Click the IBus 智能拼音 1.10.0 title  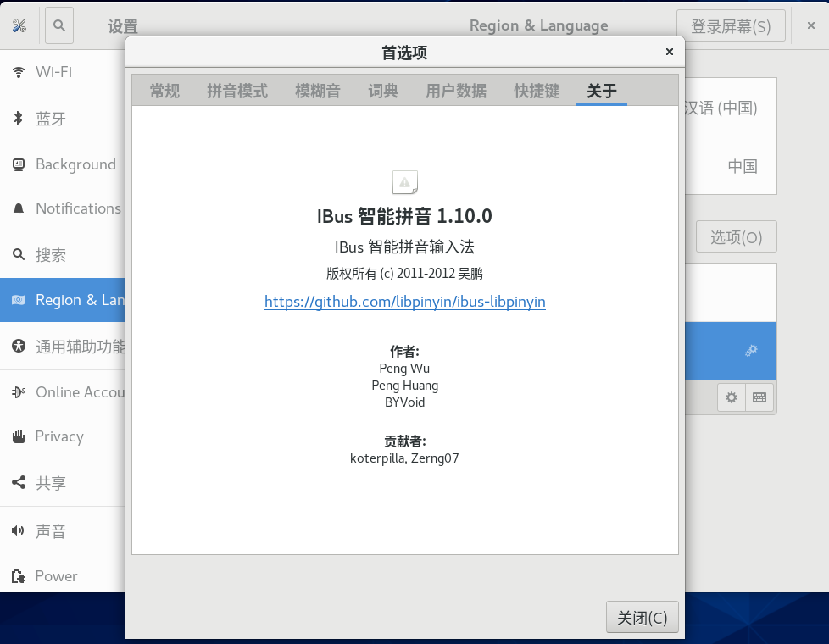404,216
